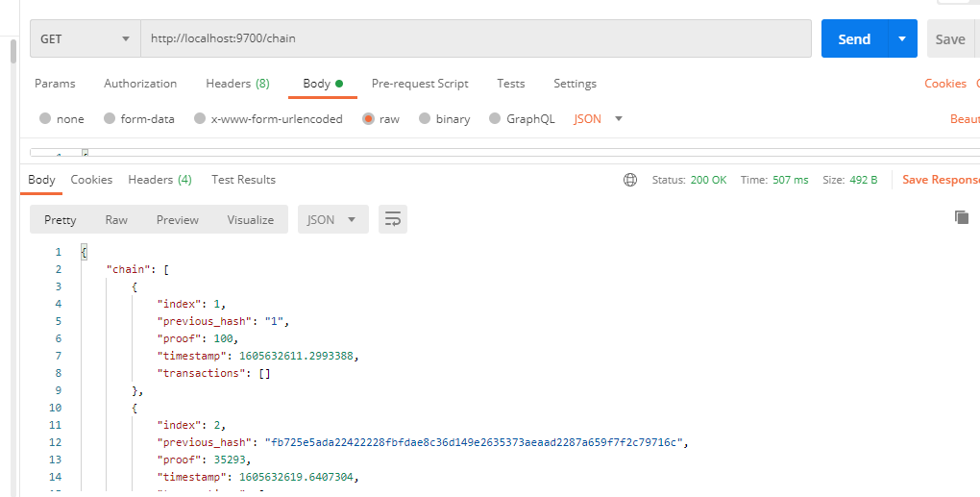Click the Save button
The width and height of the screenshot is (980, 497).
950,38
